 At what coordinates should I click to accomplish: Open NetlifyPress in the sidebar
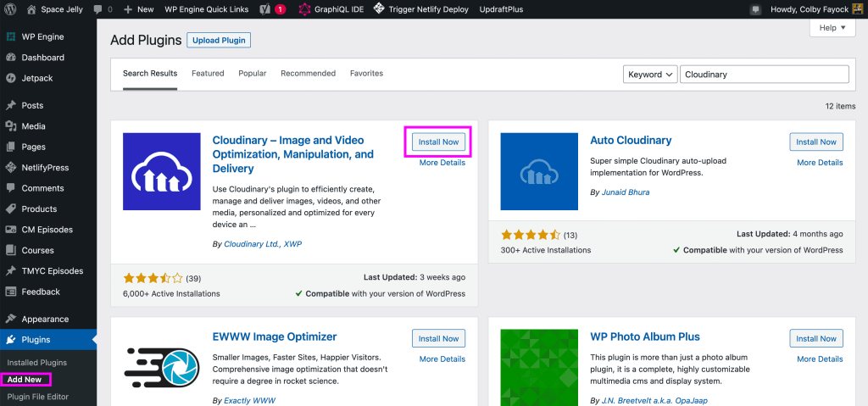pyautogui.click(x=46, y=167)
